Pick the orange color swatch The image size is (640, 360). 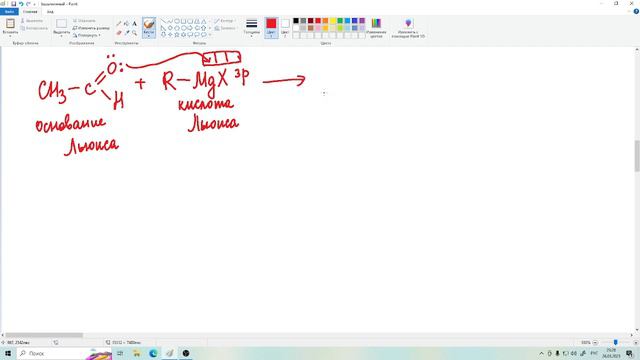coord(325,21)
